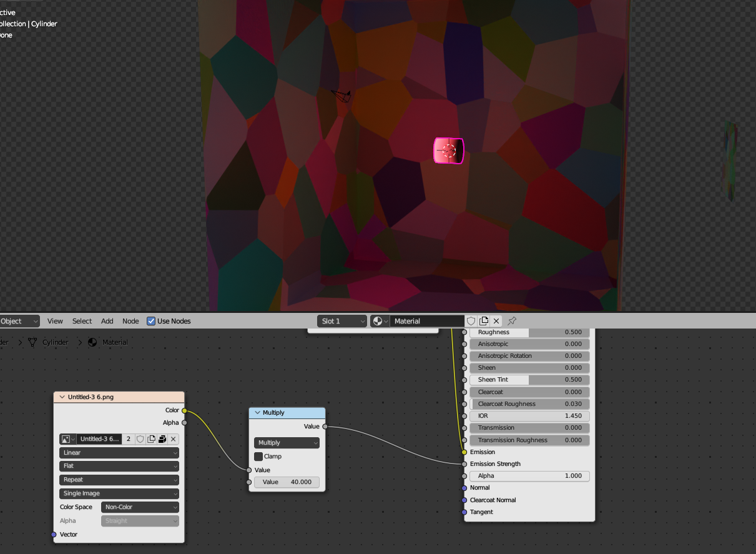Open the Multiply operation dropdown in the Math node
The image size is (756, 554).
point(287,443)
